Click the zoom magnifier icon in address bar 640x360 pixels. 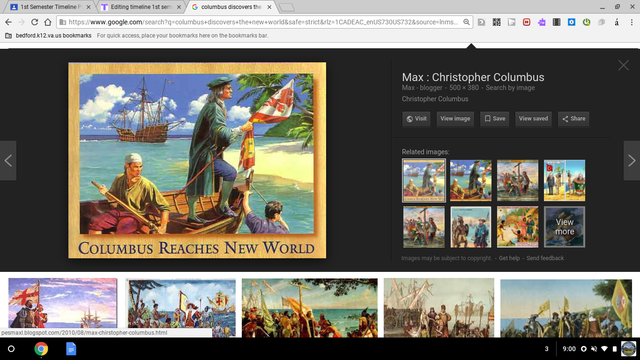click(x=466, y=22)
